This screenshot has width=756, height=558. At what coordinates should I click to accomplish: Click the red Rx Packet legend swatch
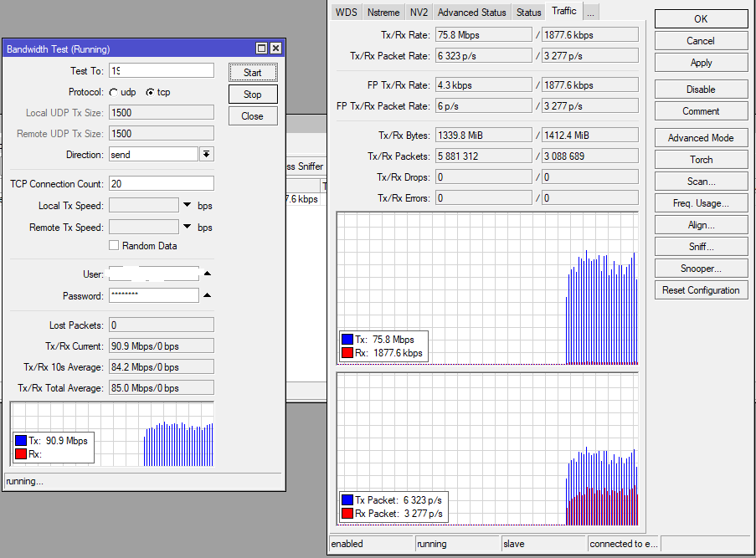(347, 513)
